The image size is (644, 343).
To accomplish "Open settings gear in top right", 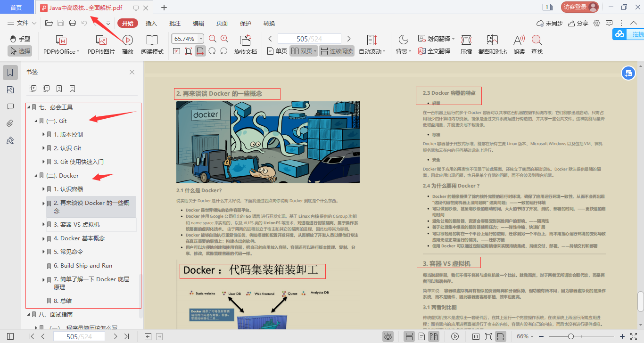I will click(597, 23).
